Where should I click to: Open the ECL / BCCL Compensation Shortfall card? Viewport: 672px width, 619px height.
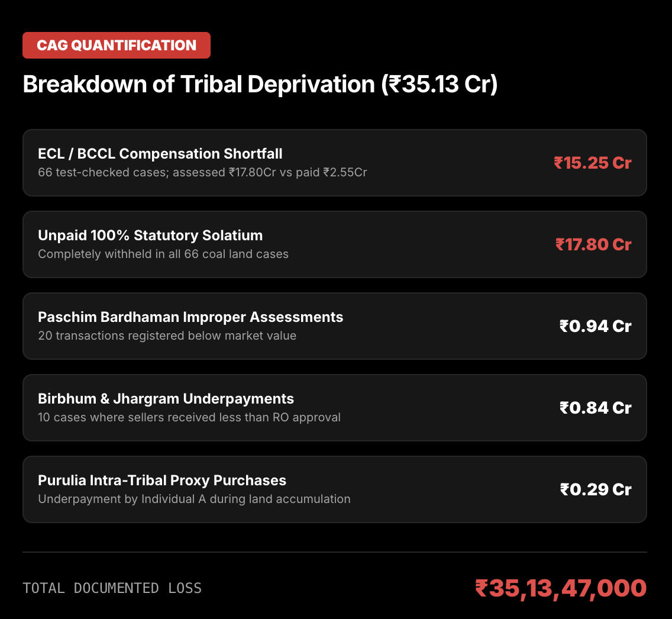coord(335,163)
